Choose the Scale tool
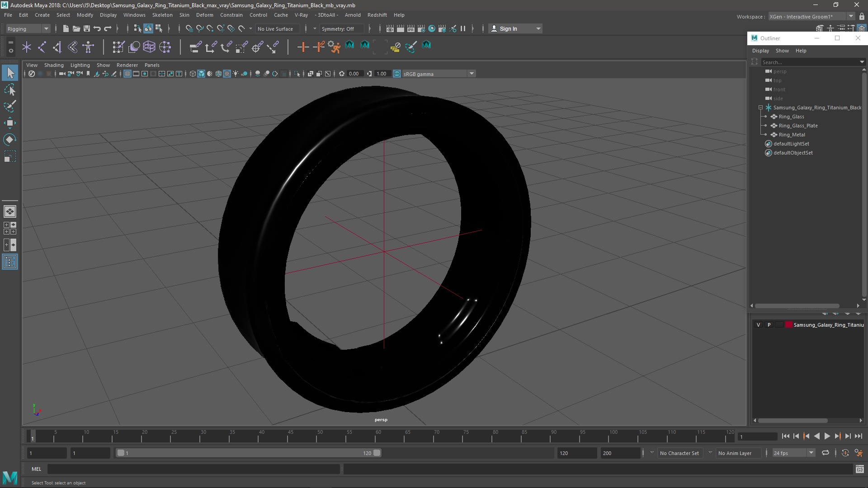The width and height of the screenshot is (868, 488). click(x=10, y=157)
